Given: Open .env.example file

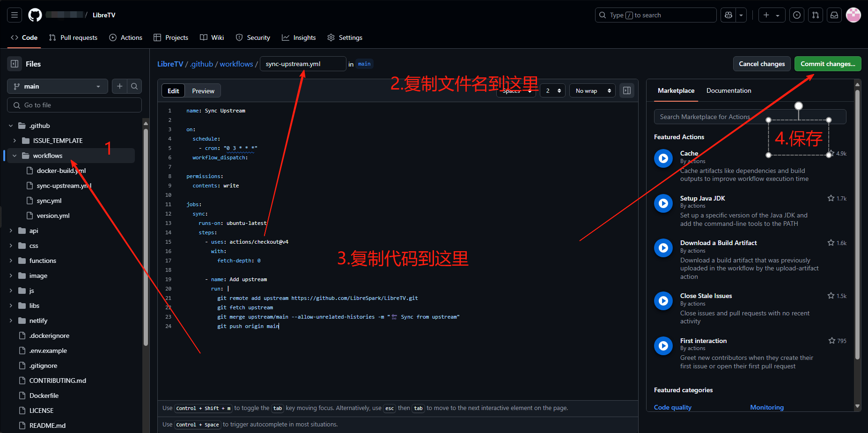Looking at the screenshot, I should pos(48,351).
